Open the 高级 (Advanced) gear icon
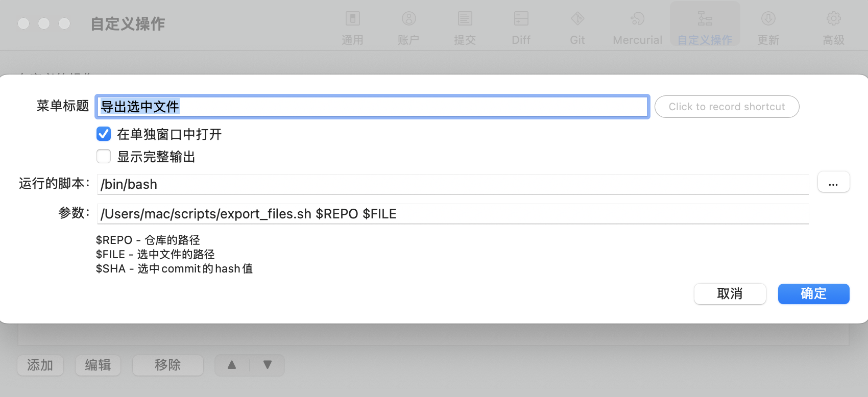Screen dimensions: 868x397 click(x=833, y=19)
